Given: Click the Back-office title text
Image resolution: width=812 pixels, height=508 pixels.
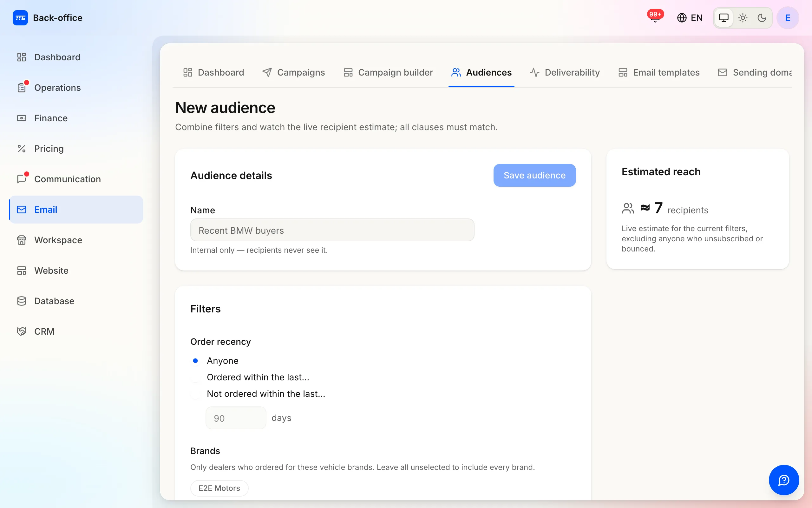Looking at the screenshot, I should 58,18.
